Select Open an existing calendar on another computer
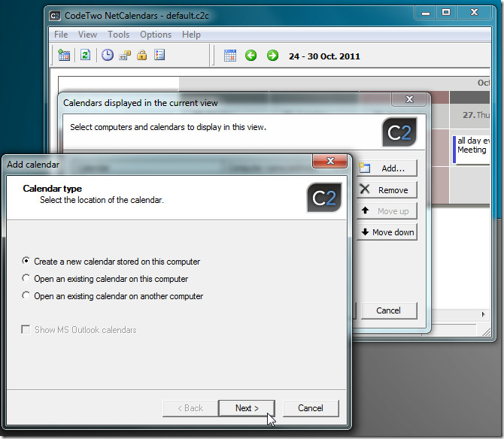504x439 pixels. pos(112,295)
